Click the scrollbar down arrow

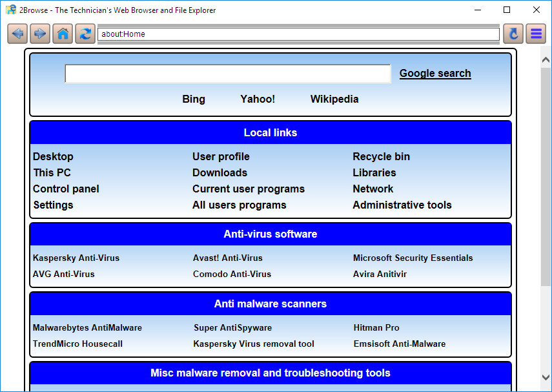click(546, 377)
